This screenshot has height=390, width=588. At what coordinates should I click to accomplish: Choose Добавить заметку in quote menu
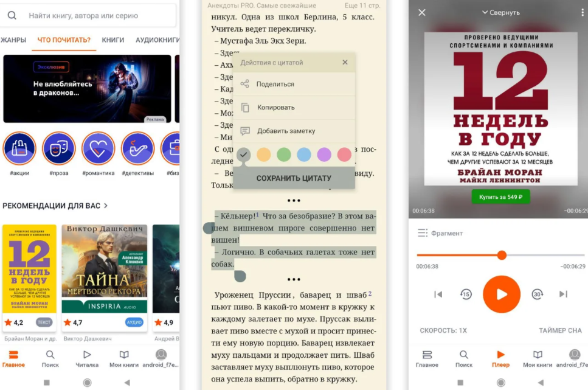294,131
